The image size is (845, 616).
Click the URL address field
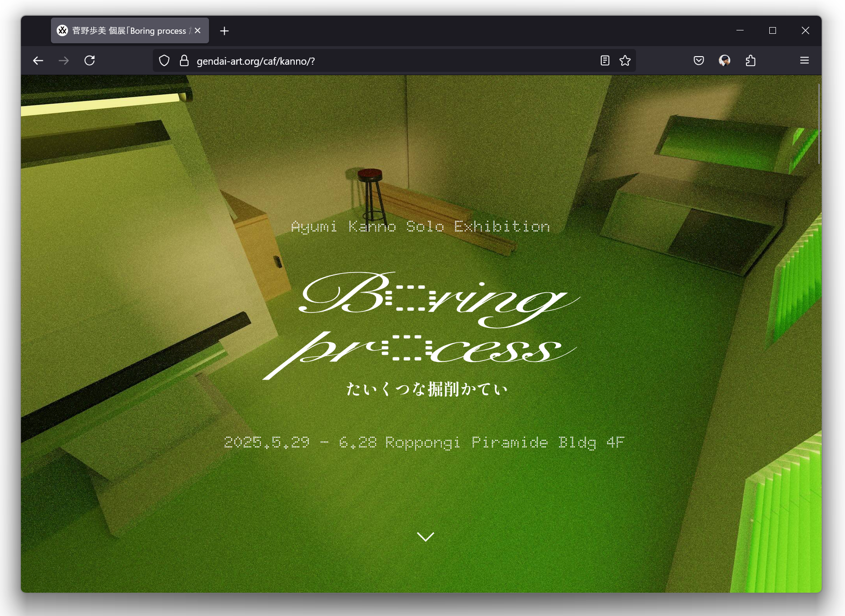click(381, 61)
